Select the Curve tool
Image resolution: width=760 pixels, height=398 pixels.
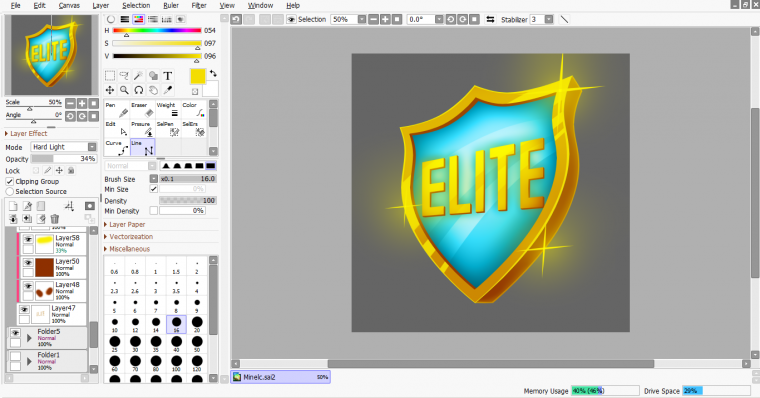tap(117, 147)
